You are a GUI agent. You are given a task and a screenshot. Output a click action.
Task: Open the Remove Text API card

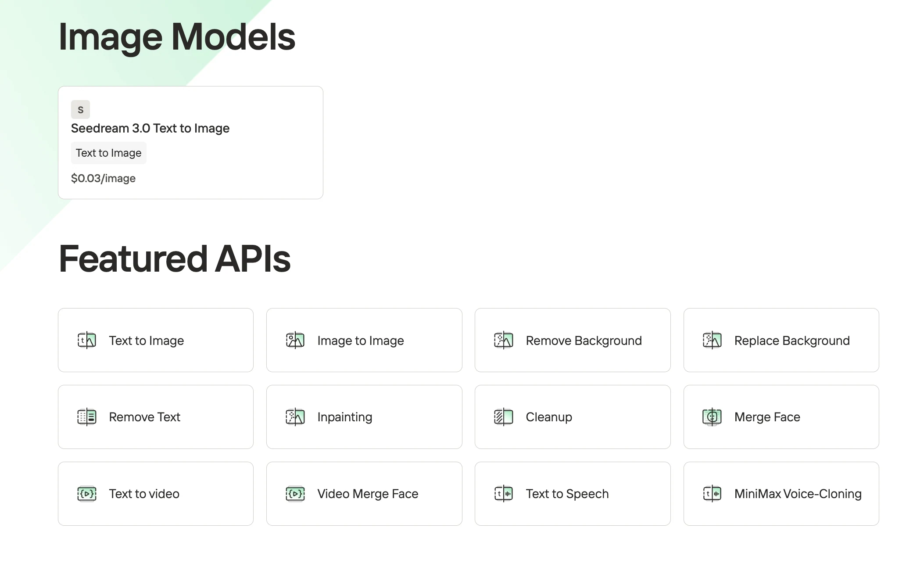(x=156, y=417)
